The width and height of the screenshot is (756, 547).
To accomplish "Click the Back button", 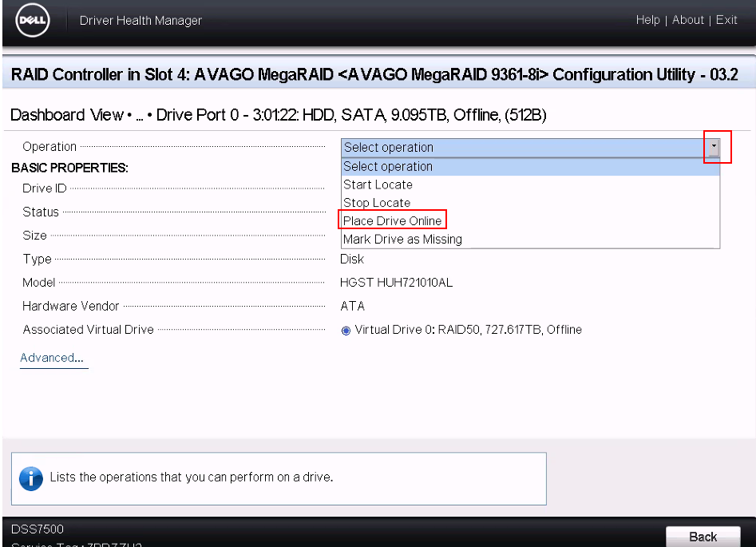I will 703,537.
